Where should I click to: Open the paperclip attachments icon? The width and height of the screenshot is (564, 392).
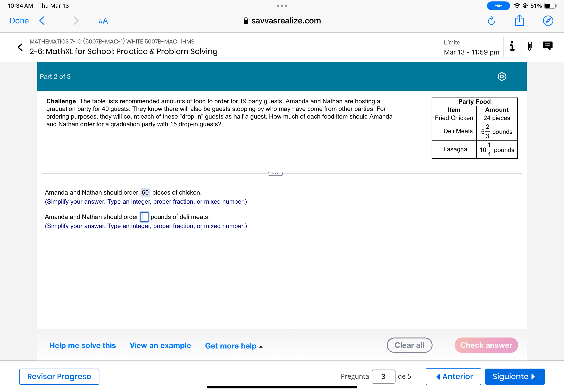coord(530,46)
